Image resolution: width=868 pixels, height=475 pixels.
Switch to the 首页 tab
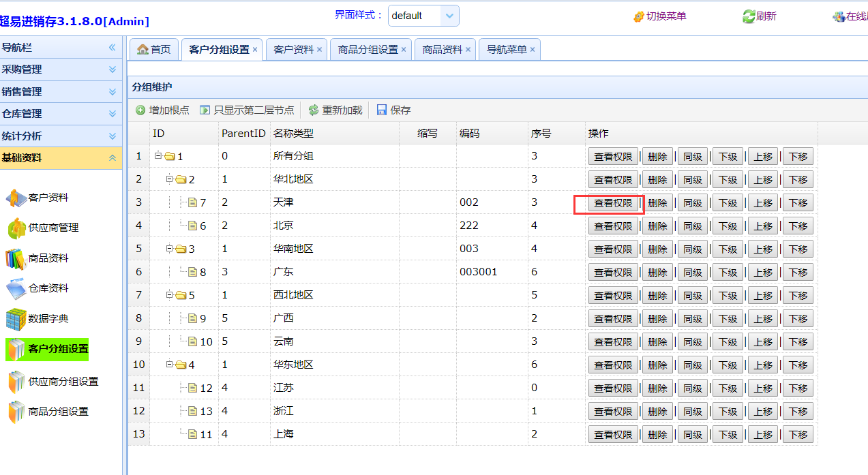point(154,50)
